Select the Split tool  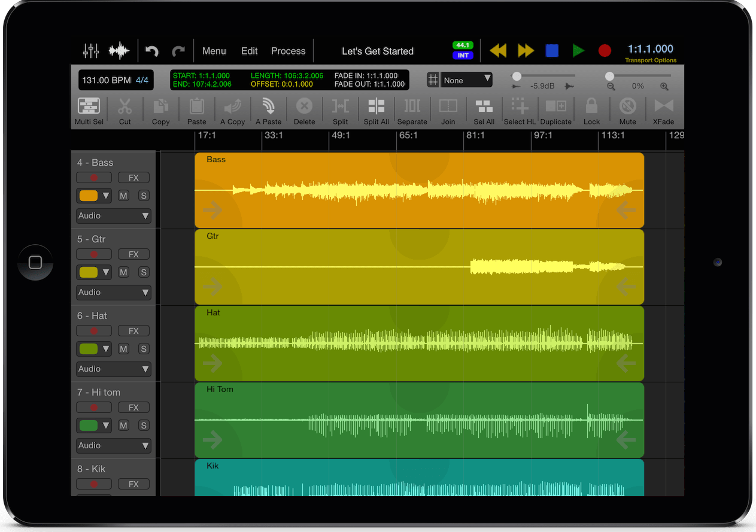(x=340, y=110)
